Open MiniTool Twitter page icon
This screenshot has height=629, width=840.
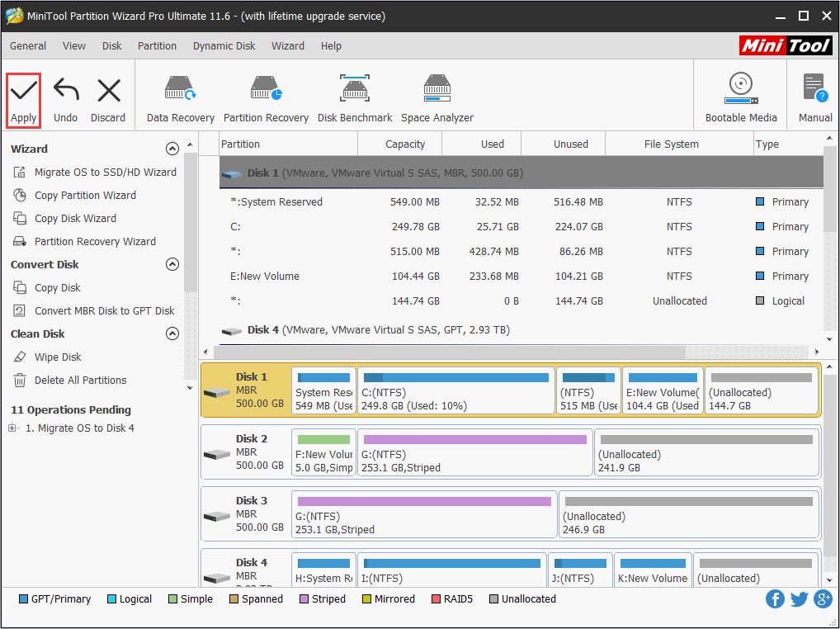799,598
